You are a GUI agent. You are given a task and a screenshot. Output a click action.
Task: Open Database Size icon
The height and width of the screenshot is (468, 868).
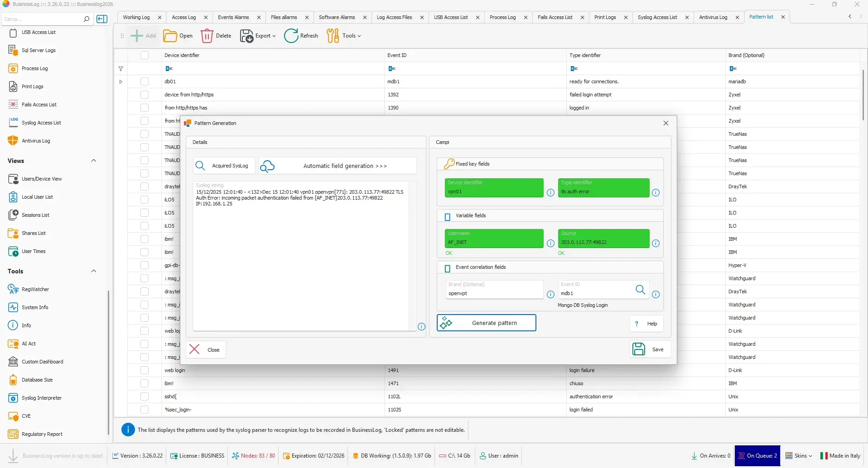13,380
